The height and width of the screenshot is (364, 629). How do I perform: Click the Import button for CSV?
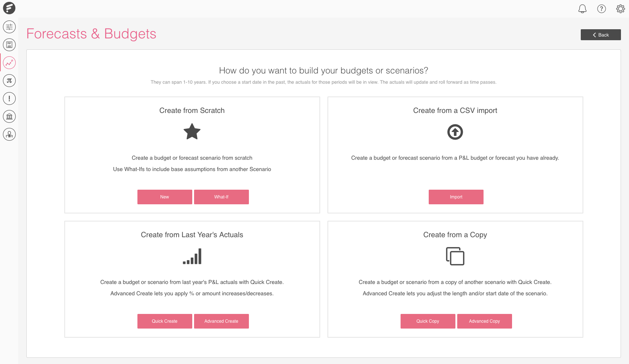456,197
